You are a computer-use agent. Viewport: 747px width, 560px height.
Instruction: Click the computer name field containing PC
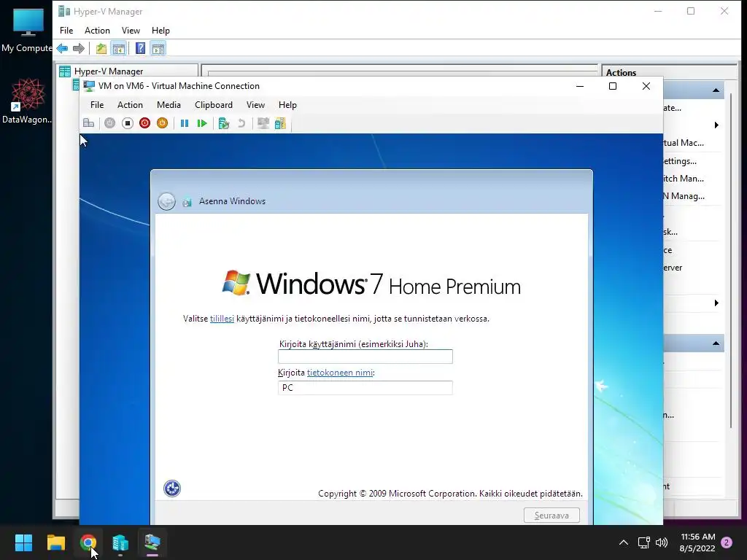tap(365, 388)
